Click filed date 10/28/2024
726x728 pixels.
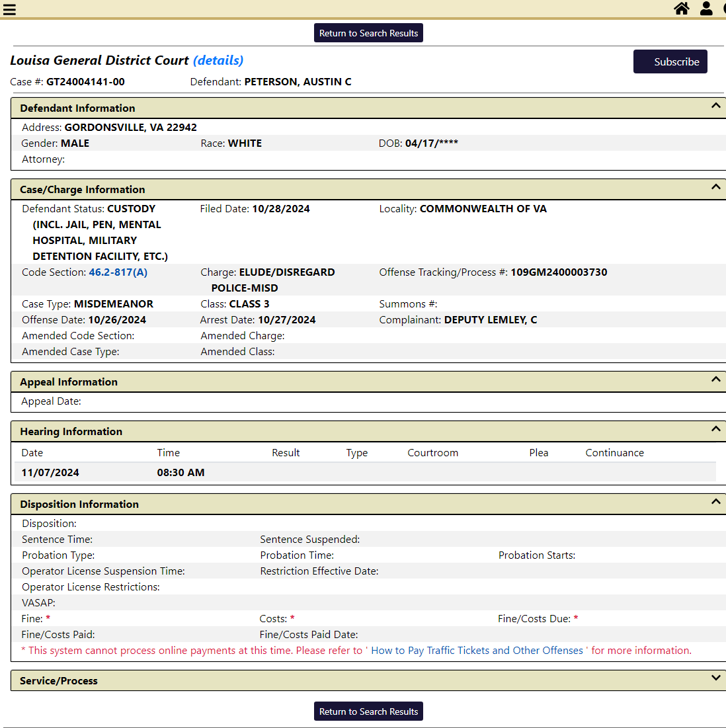coord(281,209)
